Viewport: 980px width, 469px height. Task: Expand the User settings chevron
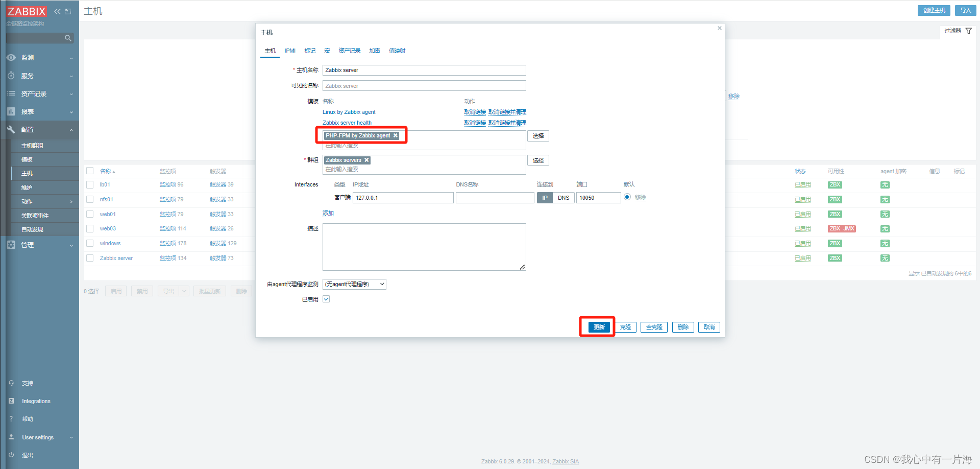pos(71,437)
